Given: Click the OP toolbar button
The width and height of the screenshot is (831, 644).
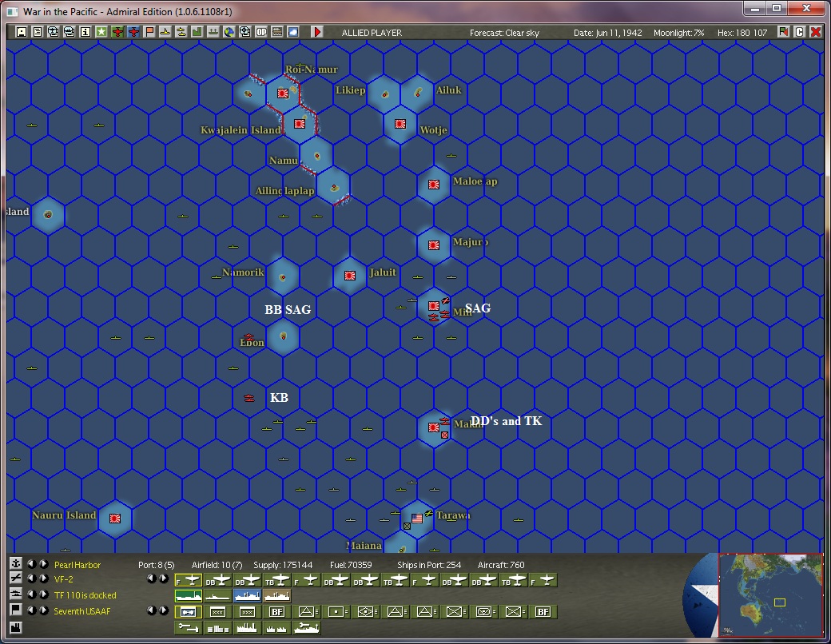Looking at the screenshot, I should pyautogui.click(x=261, y=32).
